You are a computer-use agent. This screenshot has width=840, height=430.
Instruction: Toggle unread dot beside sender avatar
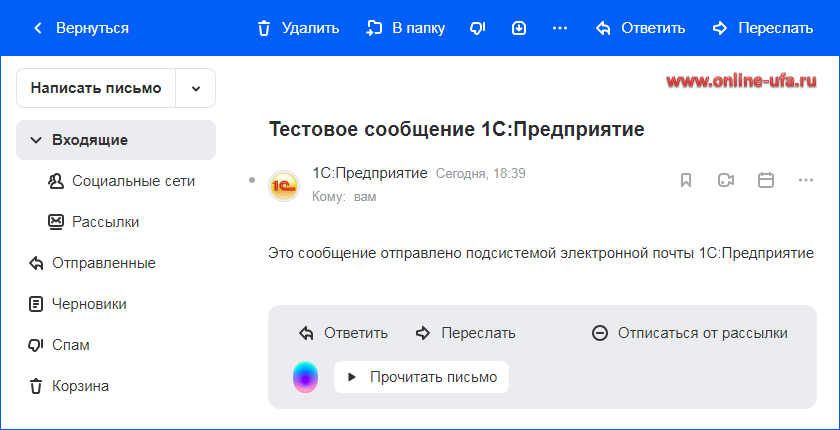(x=252, y=180)
